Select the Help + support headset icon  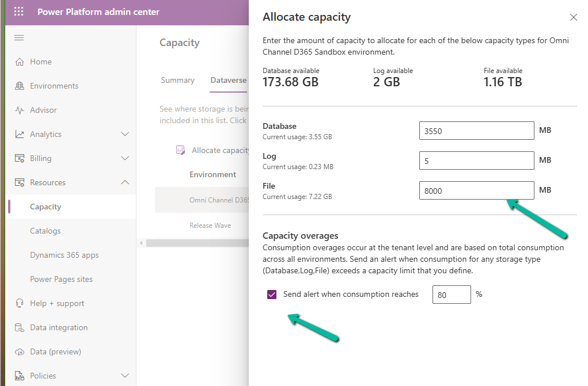(x=20, y=304)
